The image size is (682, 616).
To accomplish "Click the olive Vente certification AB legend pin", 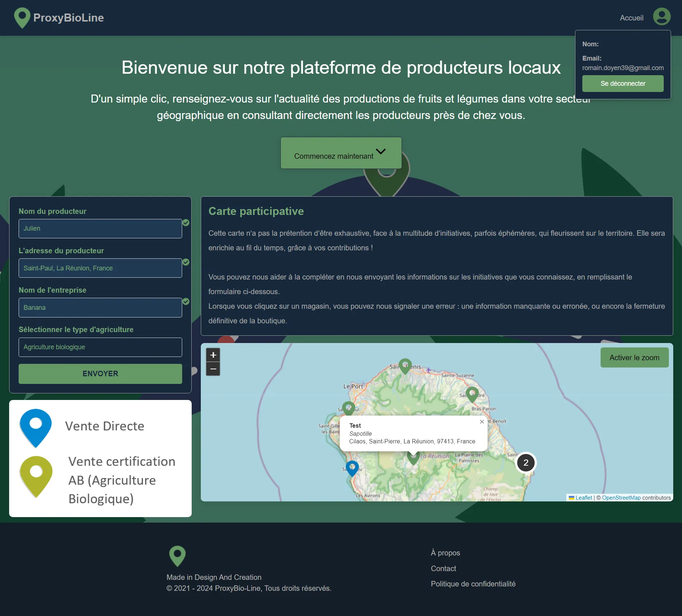I will [x=36, y=477].
